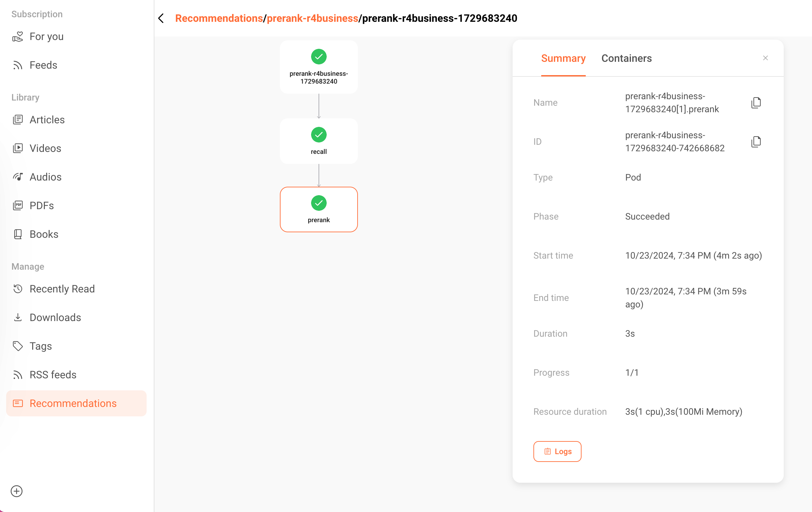
Task: Copy the ID value to clipboard
Action: pyautogui.click(x=756, y=141)
